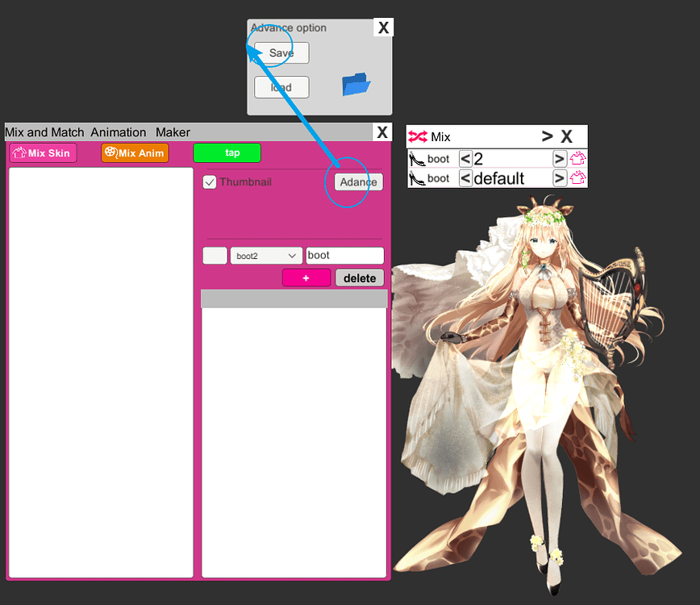Click the pink outfit icon beside the default boot

click(579, 177)
